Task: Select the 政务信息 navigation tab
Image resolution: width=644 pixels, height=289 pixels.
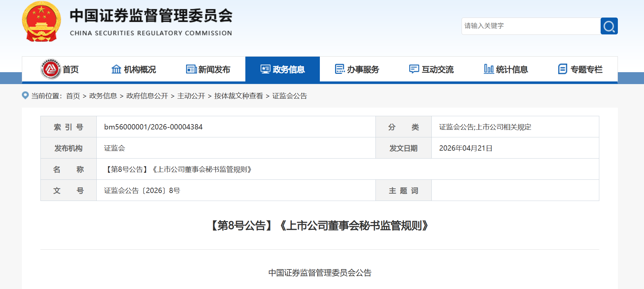Action: (x=282, y=69)
